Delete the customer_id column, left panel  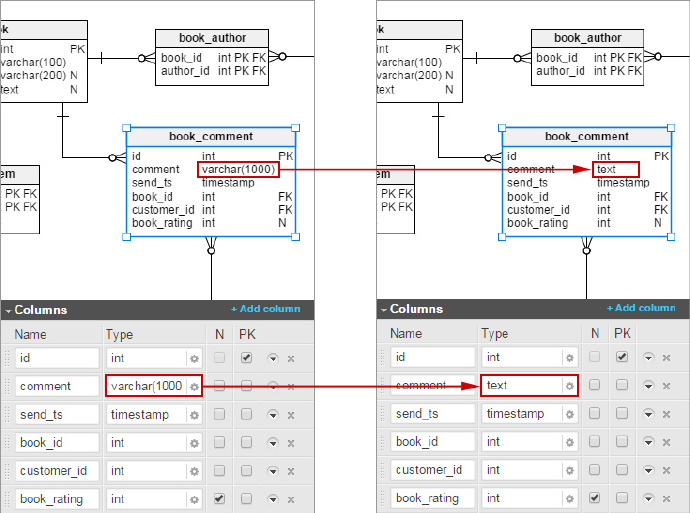point(291,472)
